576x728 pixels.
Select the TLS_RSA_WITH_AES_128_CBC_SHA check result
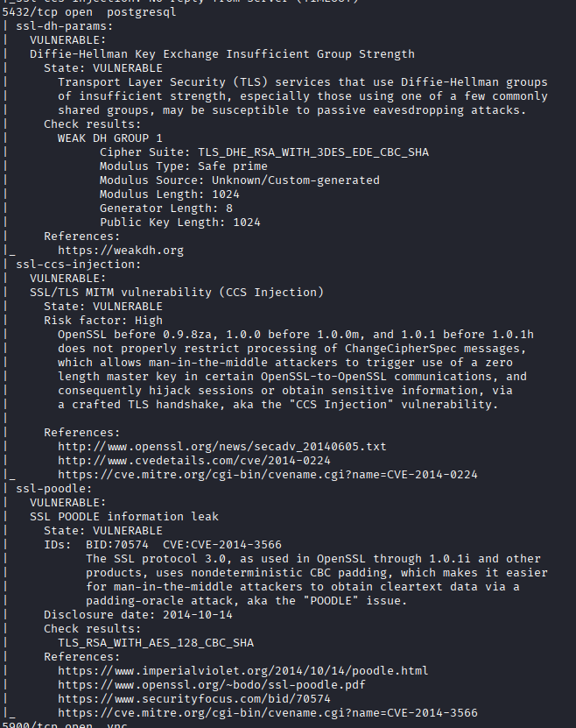155,642
